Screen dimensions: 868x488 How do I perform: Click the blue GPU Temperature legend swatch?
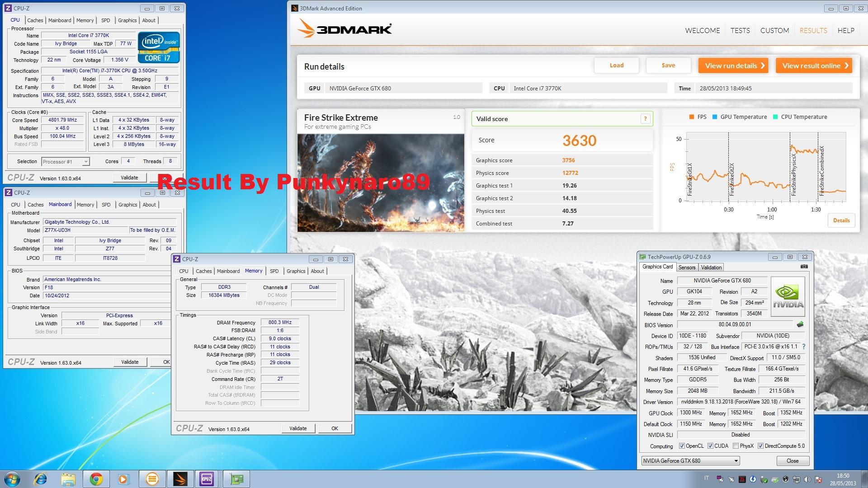715,117
